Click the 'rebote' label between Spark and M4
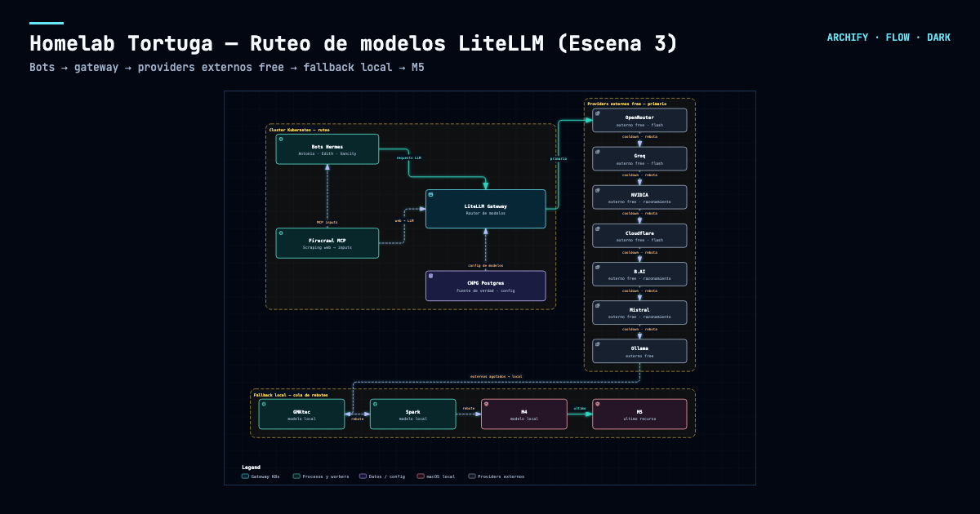 pyautogui.click(x=468, y=408)
